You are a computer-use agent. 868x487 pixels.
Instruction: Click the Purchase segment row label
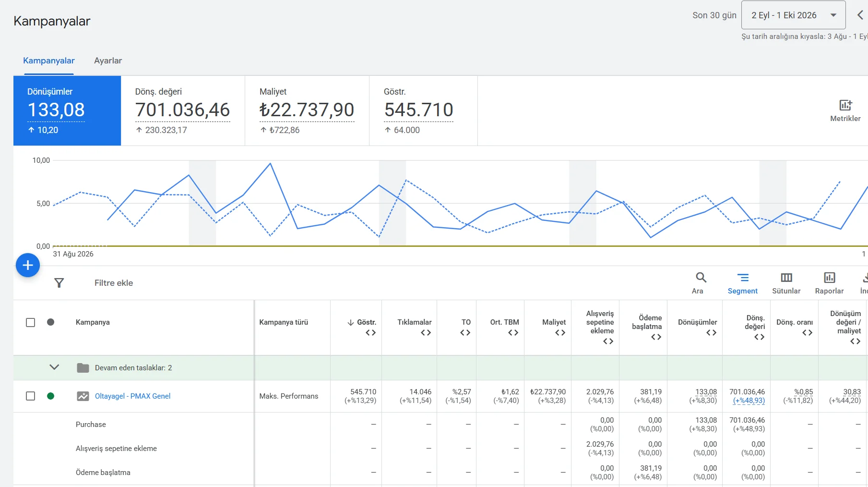pos(91,425)
